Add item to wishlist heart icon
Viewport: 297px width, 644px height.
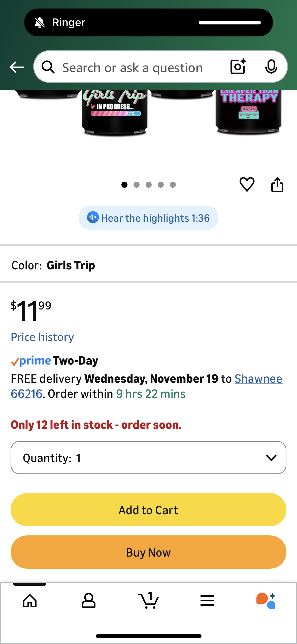click(247, 184)
